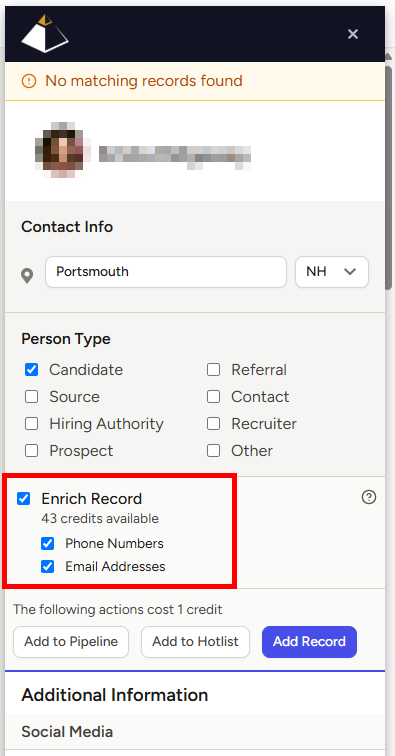The width and height of the screenshot is (395, 756).
Task: Uncheck Email Addresses enrichment option
Action: (x=47, y=567)
